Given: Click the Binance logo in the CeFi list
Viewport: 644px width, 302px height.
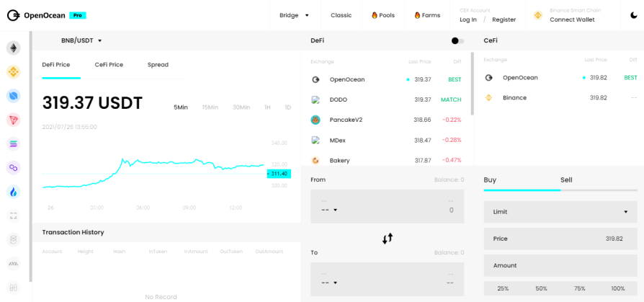Looking at the screenshot, I should (488, 98).
